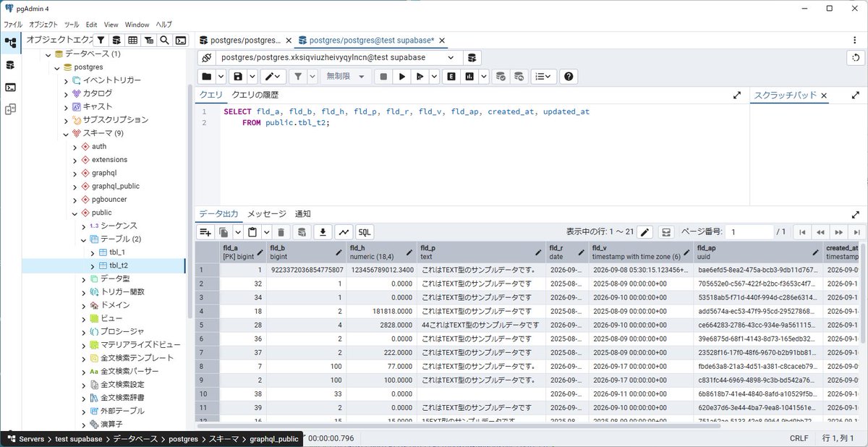Select row number 5 in the results grid
The width and height of the screenshot is (868, 447).
point(207,325)
